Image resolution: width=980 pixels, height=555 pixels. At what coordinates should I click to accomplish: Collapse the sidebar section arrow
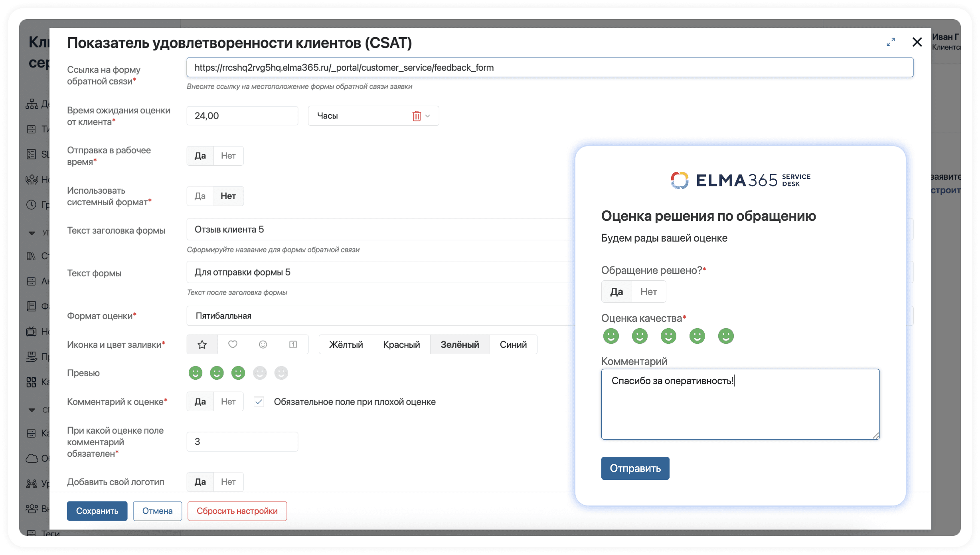point(32,233)
